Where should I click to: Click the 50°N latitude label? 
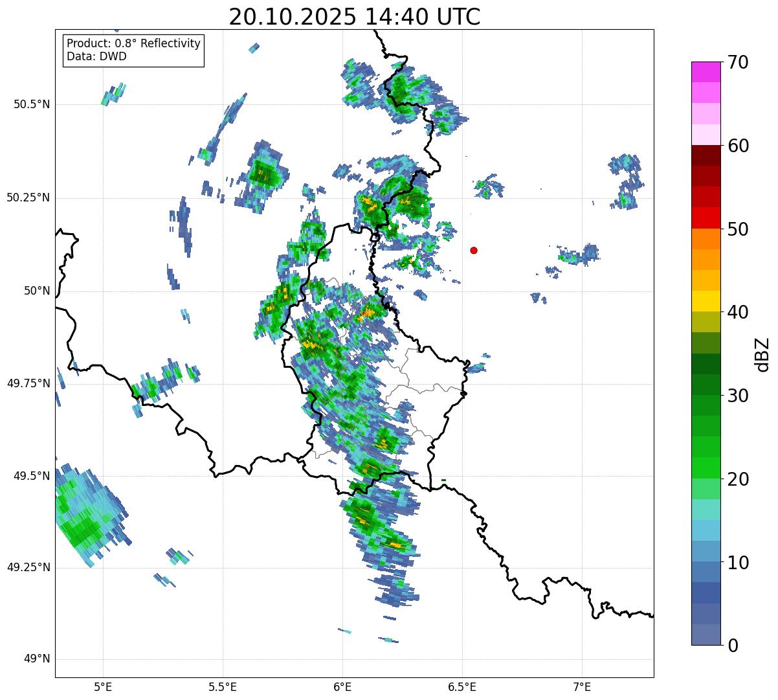pyautogui.click(x=37, y=291)
